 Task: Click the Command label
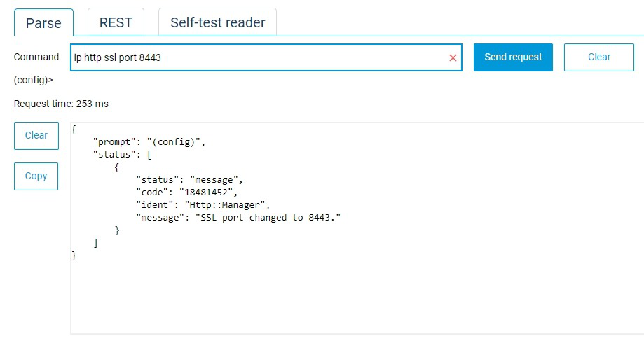36,57
